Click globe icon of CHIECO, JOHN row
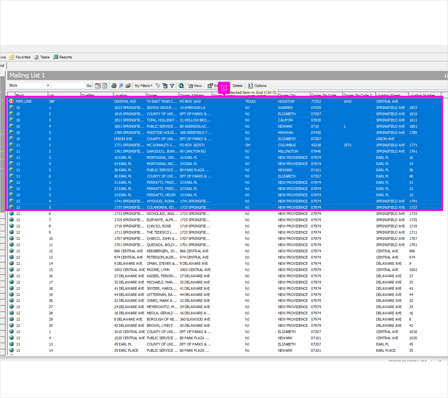This screenshot has width=448, height=398. click(x=11, y=239)
